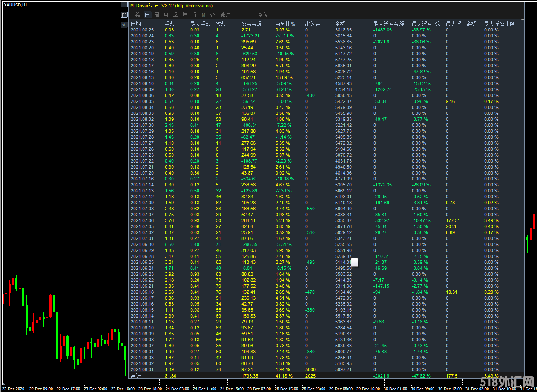The height and width of the screenshot is (392, 537).
Task: Click the small triangle at table's top-right corner
Action: [x=522, y=20]
